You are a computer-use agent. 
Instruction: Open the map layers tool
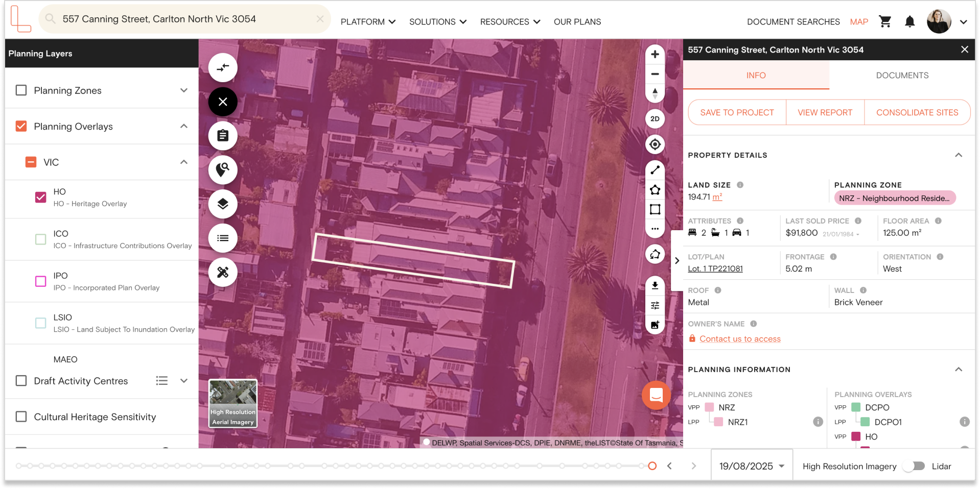coord(223,204)
